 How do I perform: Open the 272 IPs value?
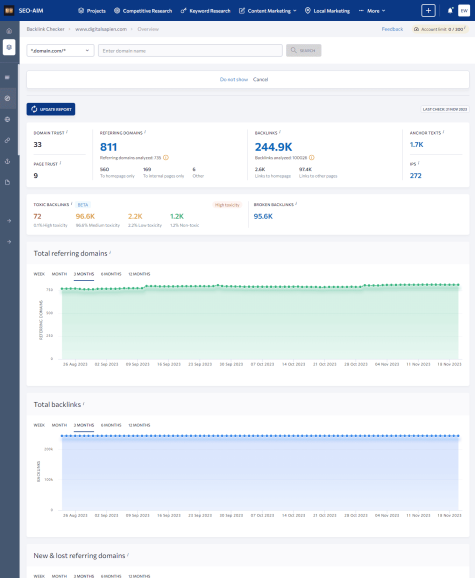tap(415, 175)
